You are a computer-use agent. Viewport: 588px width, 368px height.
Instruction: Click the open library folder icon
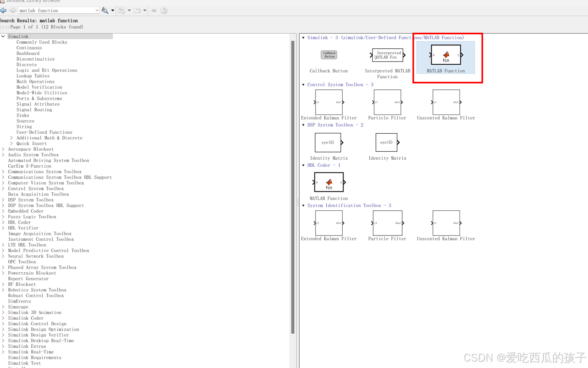click(x=137, y=10)
